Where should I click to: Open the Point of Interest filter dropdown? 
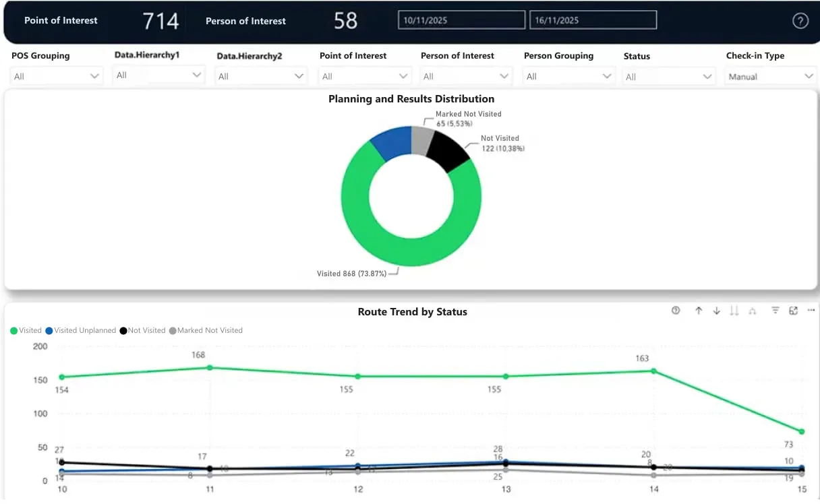[x=365, y=76]
